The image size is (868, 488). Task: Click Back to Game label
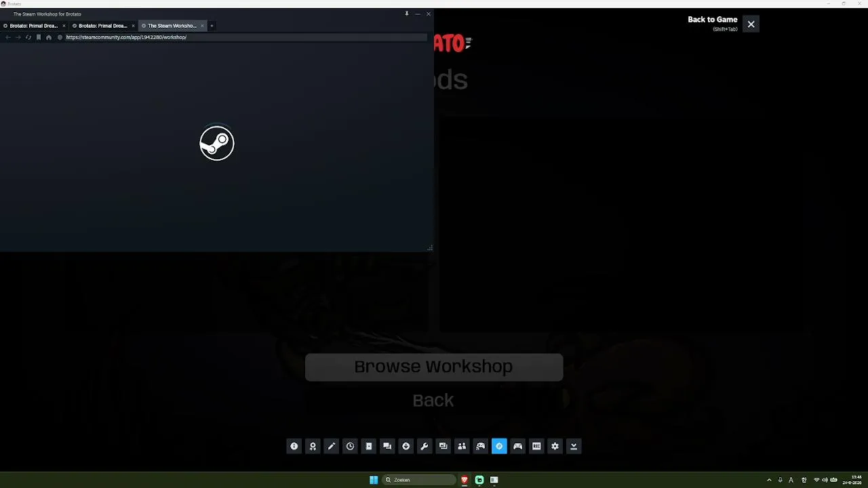pos(713,20)
